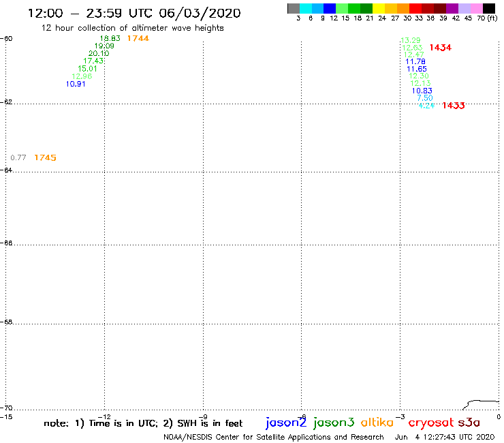Screen dimensions: 504x443
Task: Click the red time label 1434
Action: click(x=441, y=48)
